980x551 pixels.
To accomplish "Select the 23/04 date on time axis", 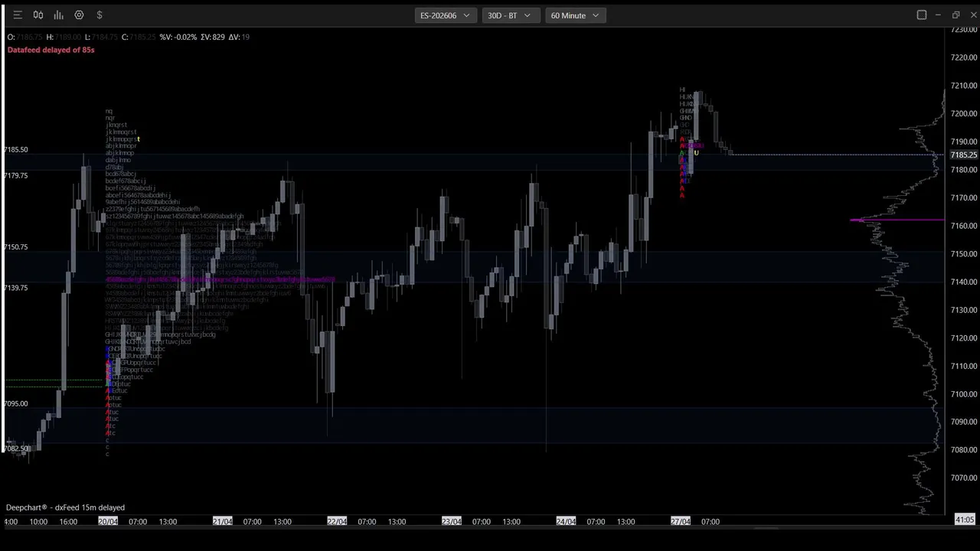I will [x=452, y=522].
